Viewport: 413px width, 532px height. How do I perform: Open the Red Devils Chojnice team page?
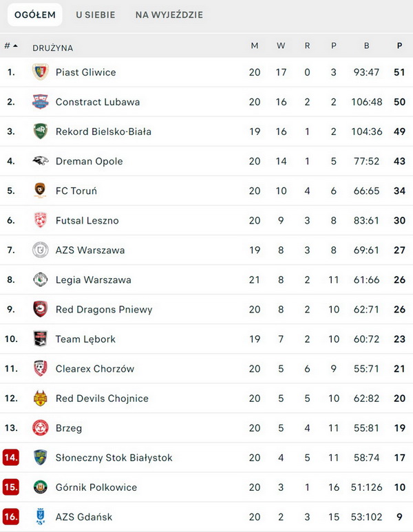(102, 398)
